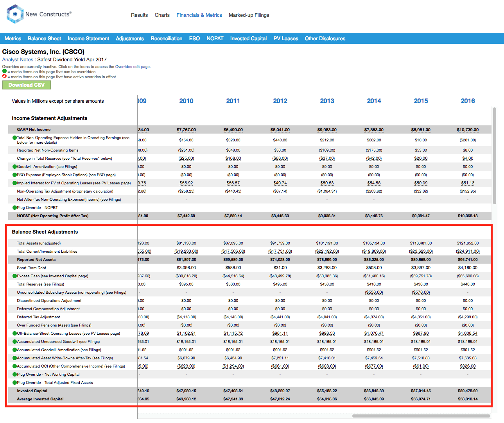Open override icon beside Goodwill Amortization (see Filings)
The height and width of the screenshot is (423, 504).
14,167
